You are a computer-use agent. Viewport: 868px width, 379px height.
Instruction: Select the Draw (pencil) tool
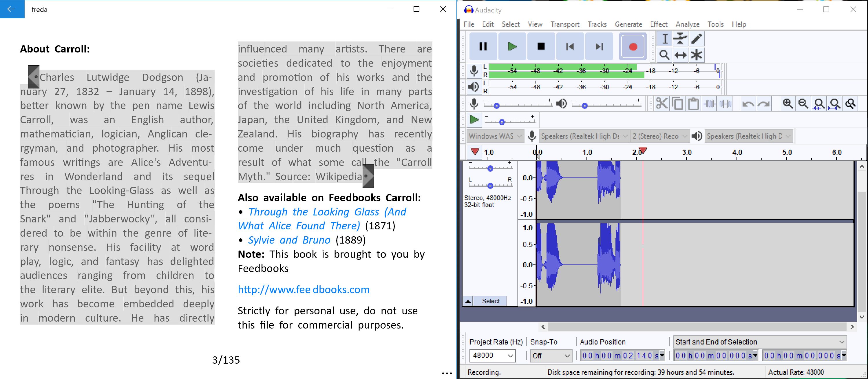click(x=696, y=39)
